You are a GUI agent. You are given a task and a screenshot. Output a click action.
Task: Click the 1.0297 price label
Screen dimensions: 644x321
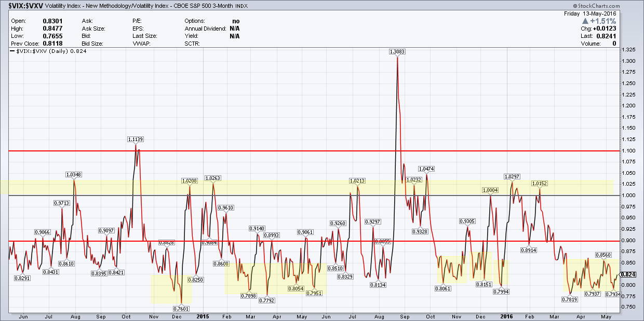coord(513,176)
